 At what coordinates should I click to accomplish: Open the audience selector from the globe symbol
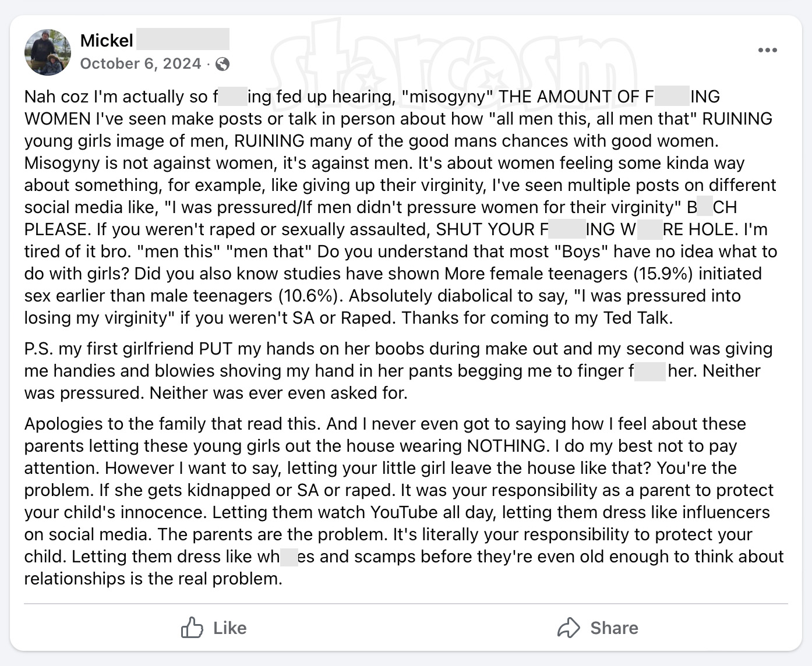click(223, 64)
